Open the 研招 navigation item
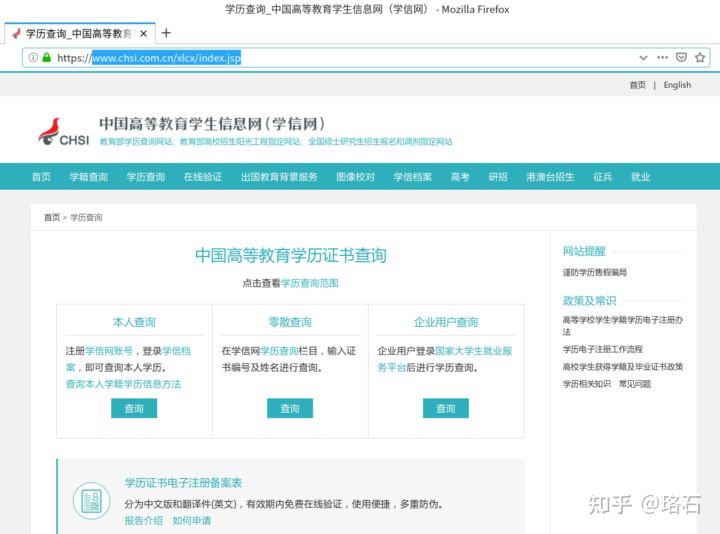This screenshot has width=720, height=534. pyautogui.click(x=498, y=177)
